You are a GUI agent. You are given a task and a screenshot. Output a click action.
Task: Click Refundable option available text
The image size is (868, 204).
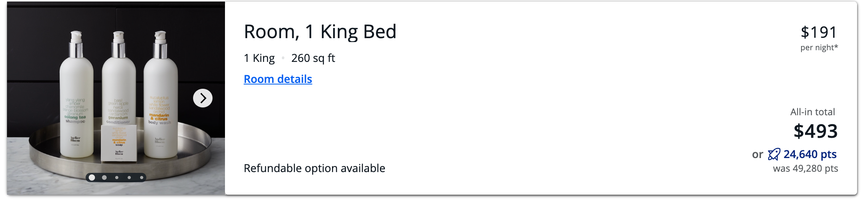(315, 168)
